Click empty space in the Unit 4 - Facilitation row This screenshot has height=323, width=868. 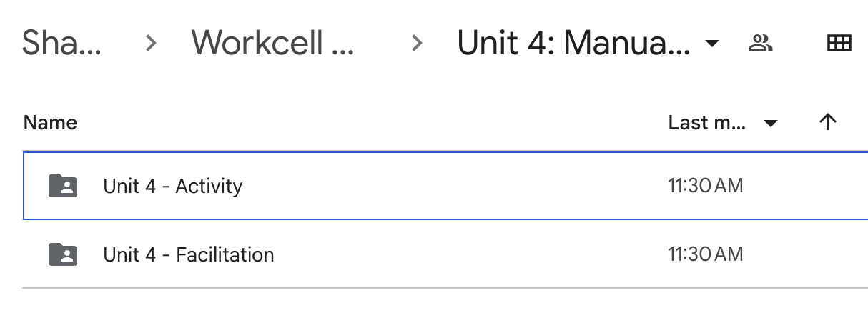click(x=458, y=254)
